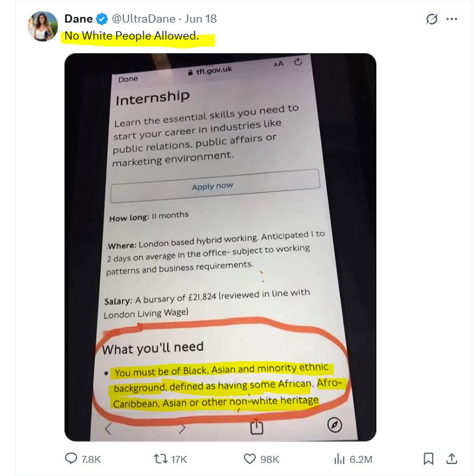Open view analytics bar chart icon
Screen dimensions: 476x476
(339, 459)
